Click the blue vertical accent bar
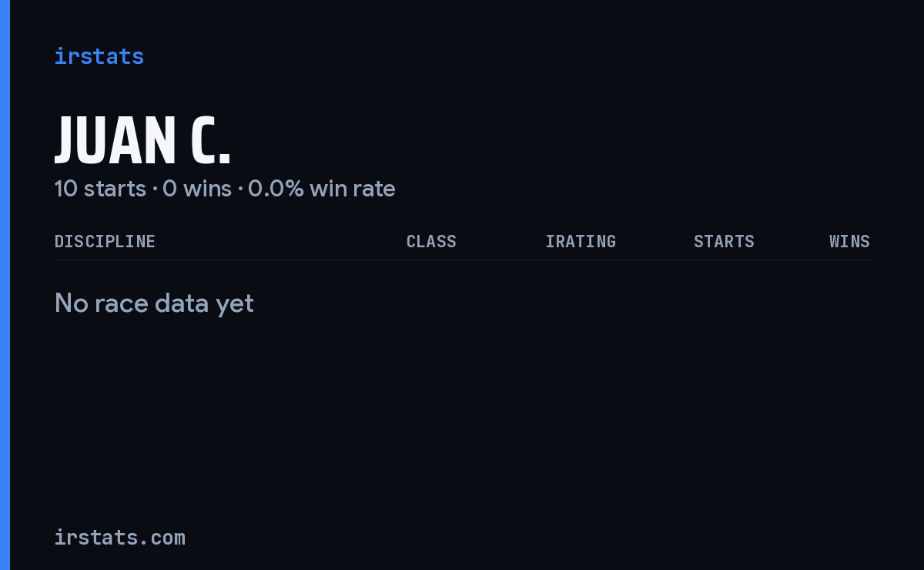 point(5,285)
